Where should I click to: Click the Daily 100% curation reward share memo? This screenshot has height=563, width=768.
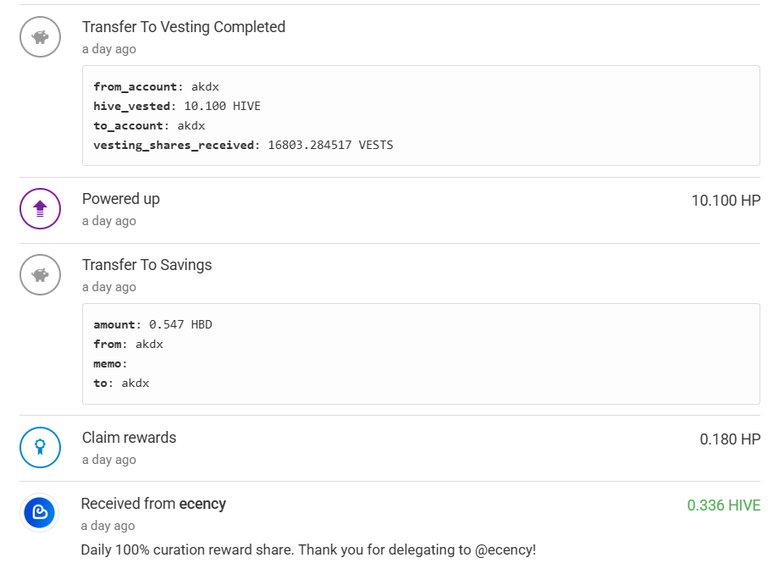click(x=309, y=550)
